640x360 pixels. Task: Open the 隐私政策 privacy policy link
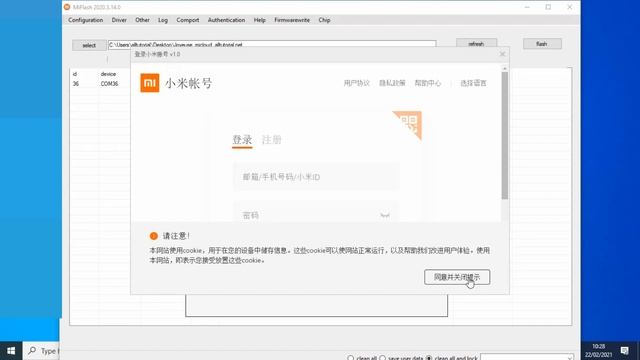tap(392, 83)
